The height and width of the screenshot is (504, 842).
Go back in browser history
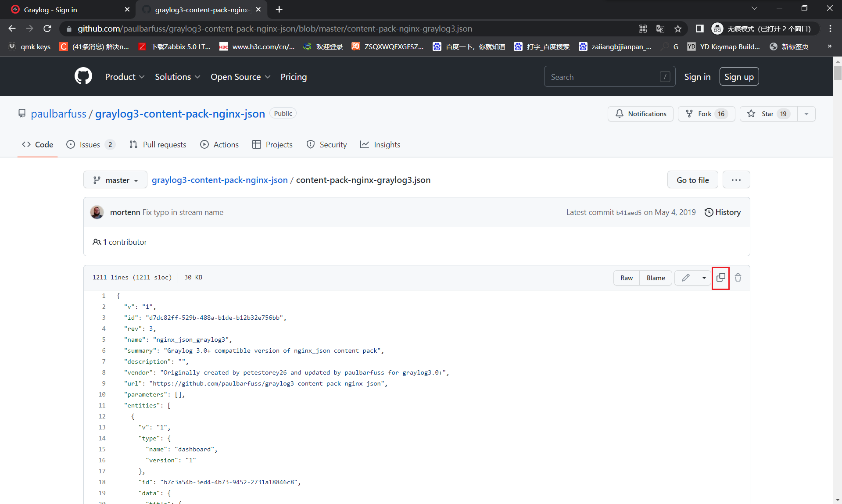pyautogui.click(x=12, y=29)
